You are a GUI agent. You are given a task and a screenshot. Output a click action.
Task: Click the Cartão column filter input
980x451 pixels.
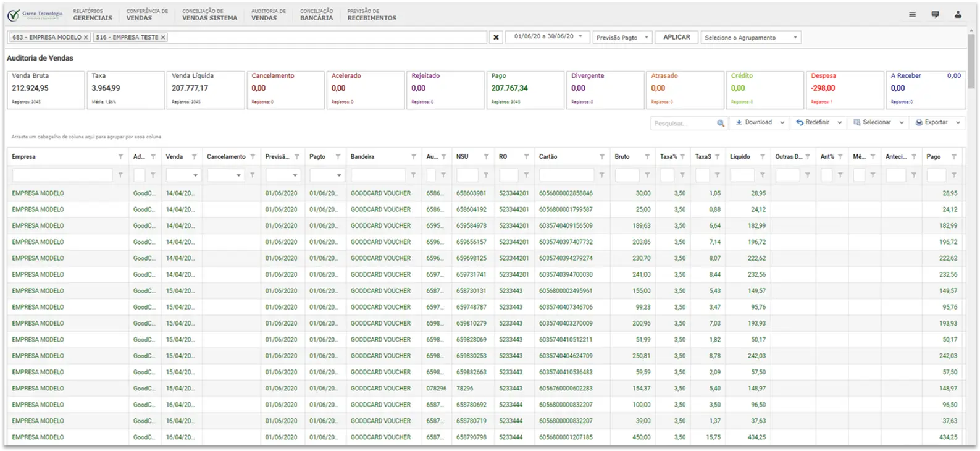coord(566,175)
